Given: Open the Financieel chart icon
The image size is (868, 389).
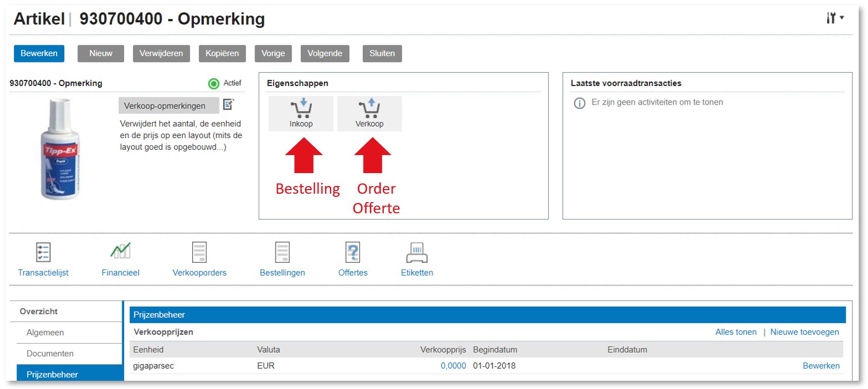Looking at the screenshot, I should 121,251.
